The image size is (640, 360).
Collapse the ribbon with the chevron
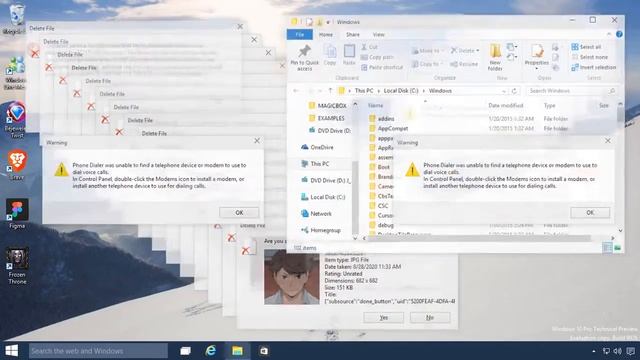(x=609, y=34)
